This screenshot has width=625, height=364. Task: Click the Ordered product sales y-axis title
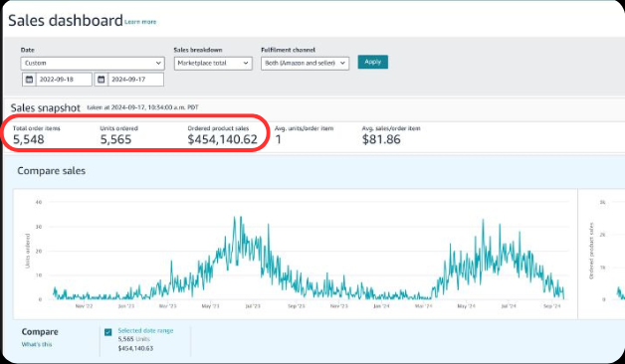coord(591,251)
